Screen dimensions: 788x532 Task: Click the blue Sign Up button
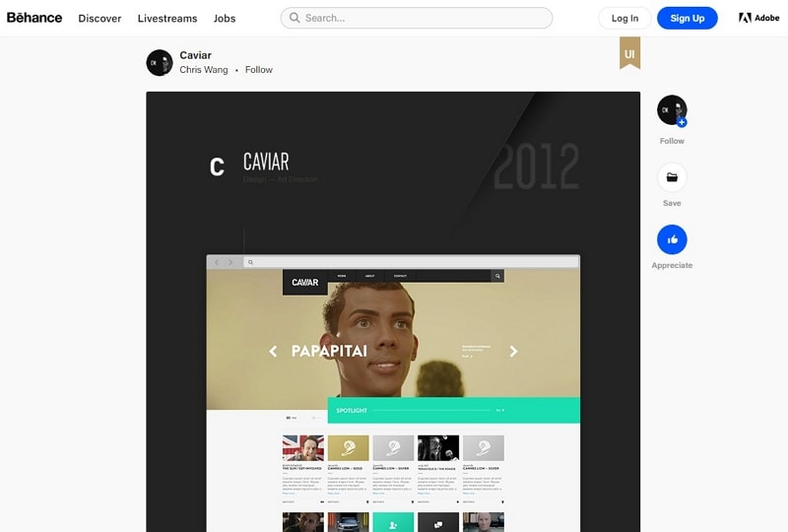(x=687, y=18)
